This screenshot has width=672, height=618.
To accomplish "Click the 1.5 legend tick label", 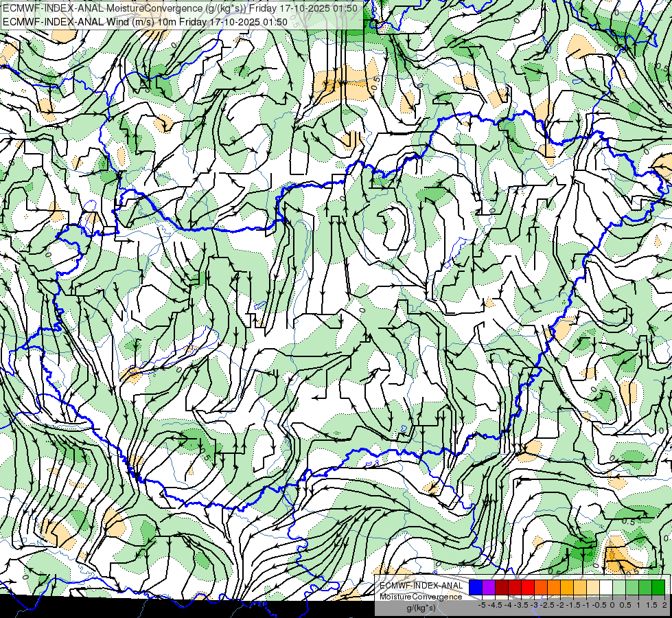I will pos(651,605).
